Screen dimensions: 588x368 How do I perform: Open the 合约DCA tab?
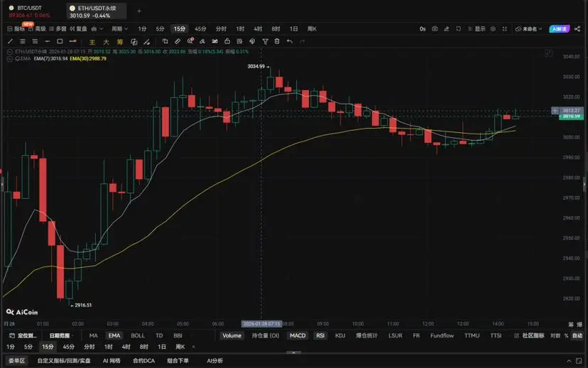143,361
